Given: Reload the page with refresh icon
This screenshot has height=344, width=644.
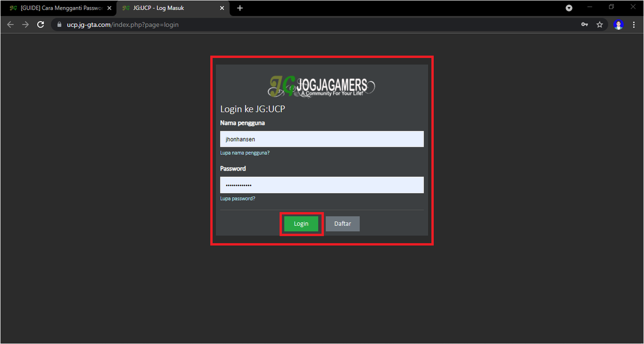Looking at the screenshot, I should [x=41, y=24].
